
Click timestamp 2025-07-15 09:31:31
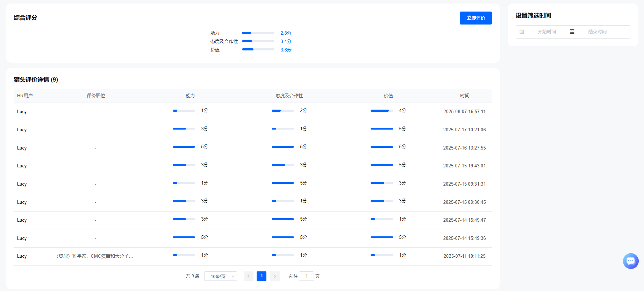tap(465, 184)
